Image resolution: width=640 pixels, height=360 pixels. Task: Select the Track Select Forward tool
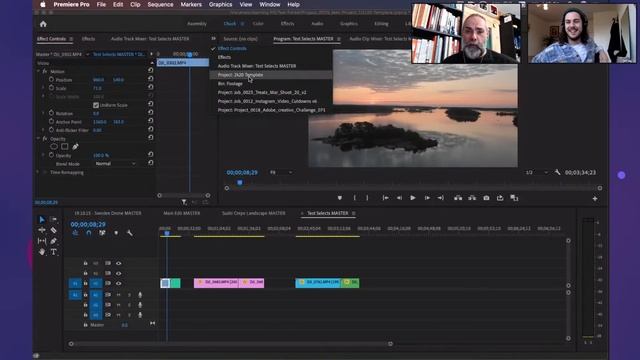pyautogui.click(x=53, y=220)
